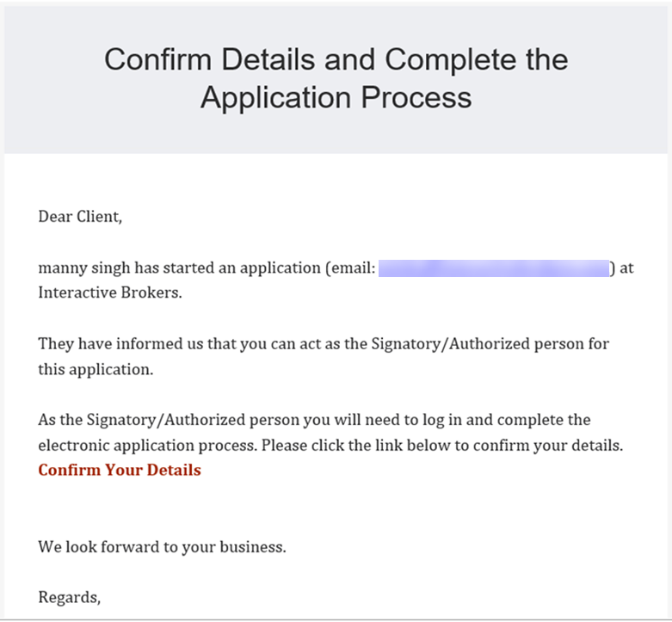Click the blurred email address
This screenshot has width=672, height=622.
(494, 268)
